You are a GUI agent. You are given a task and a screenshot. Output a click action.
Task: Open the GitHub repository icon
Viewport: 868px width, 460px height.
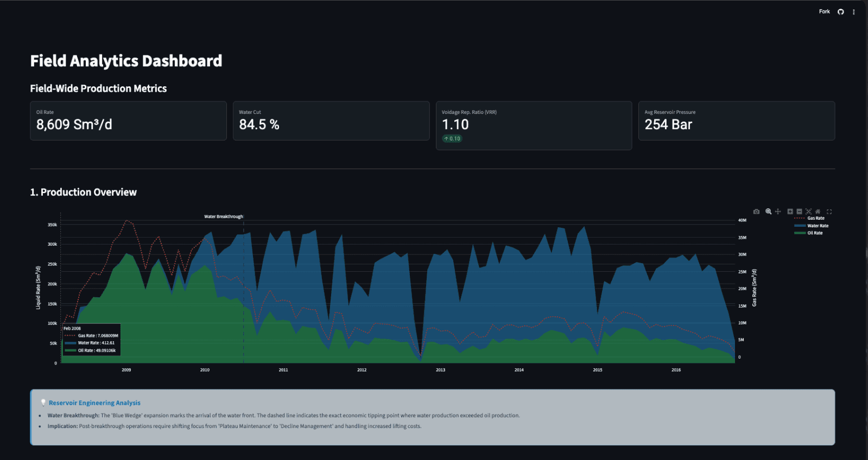click(x=840, y=11)
